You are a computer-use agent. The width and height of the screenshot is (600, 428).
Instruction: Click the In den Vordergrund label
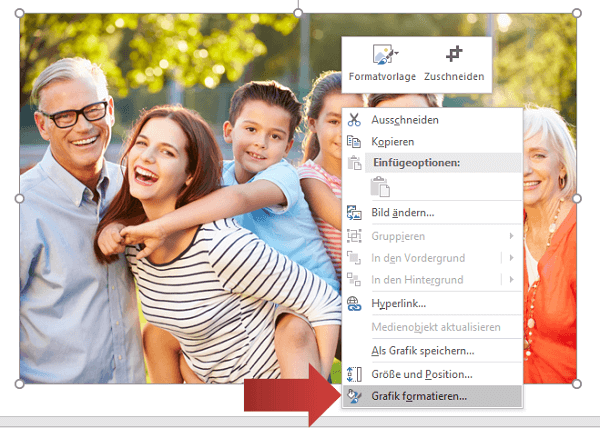pos(418,258)
